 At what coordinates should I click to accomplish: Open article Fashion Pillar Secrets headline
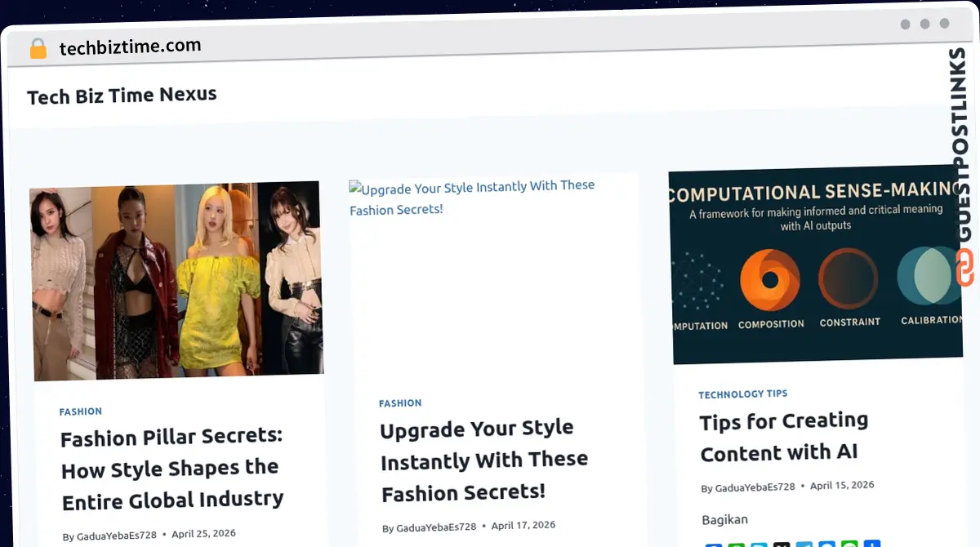tap(171, 468)
